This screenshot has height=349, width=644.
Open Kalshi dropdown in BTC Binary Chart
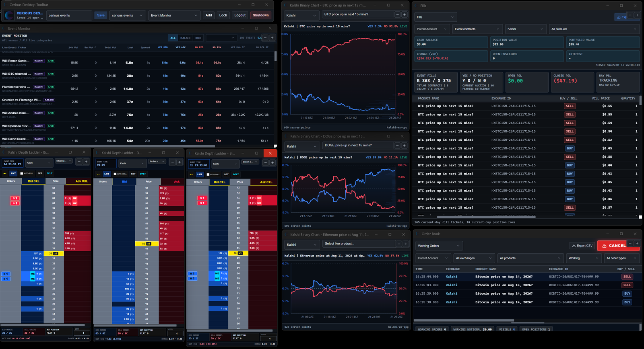coord(302,15)
